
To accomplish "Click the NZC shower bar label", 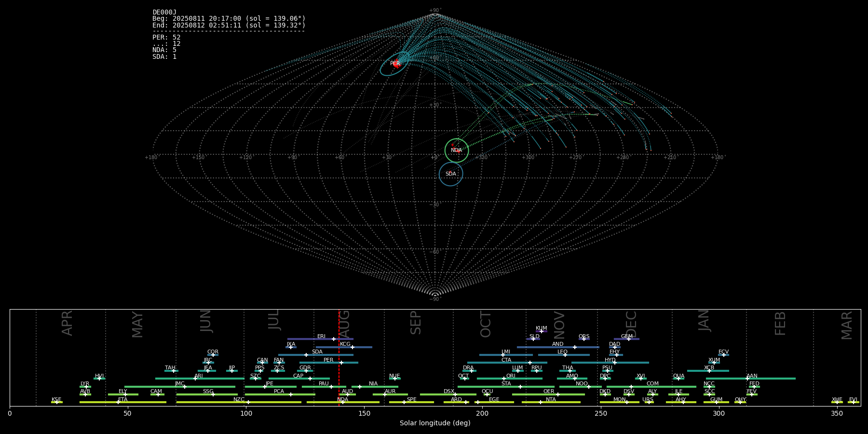I will [x=239, y=399].
